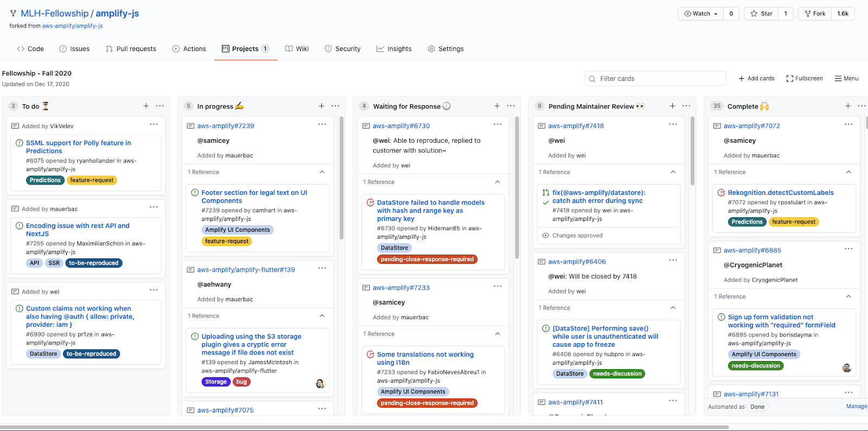Open 'Footer section for legal text' issue
Image resolution: width=868 pixels, height=431 pixels.
[x=254, y=197]
